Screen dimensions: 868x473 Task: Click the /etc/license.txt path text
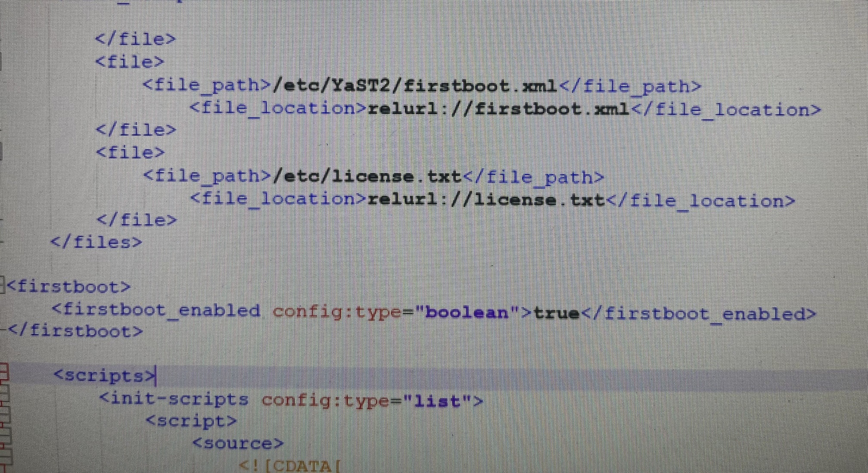point(367,177)
